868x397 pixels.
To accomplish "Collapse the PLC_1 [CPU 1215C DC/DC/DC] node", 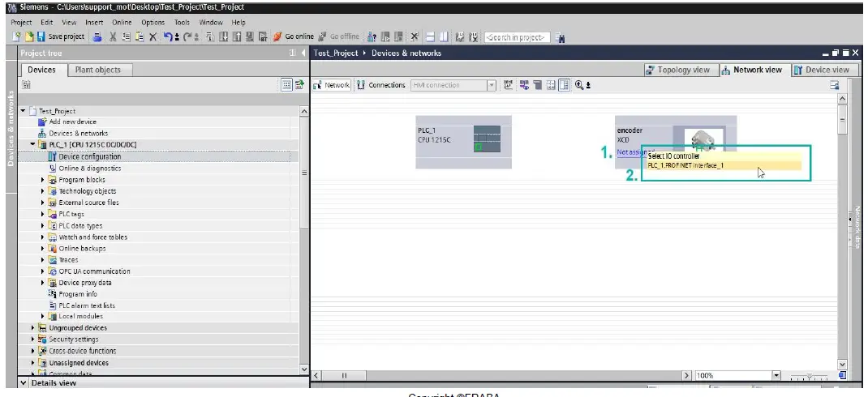I will pyautogui.click(x=33, y=145).
